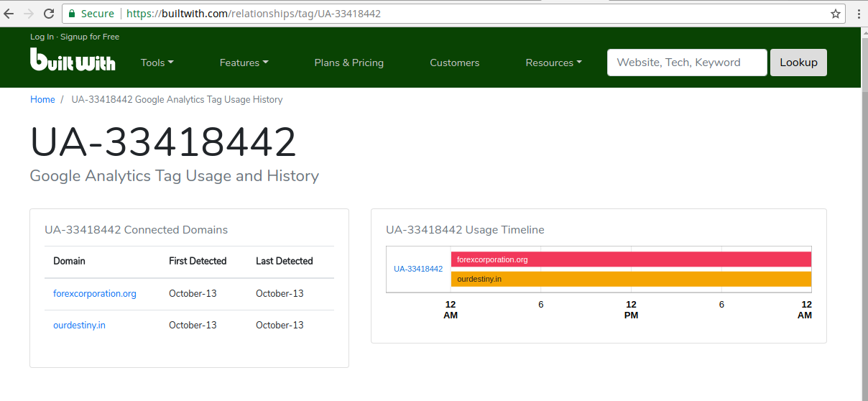Image resolution: width=868 pixels, height=401 pixels.
Task: Open the Resources dropdown menu
Action: pyautogui.click(x=554, y=63)
